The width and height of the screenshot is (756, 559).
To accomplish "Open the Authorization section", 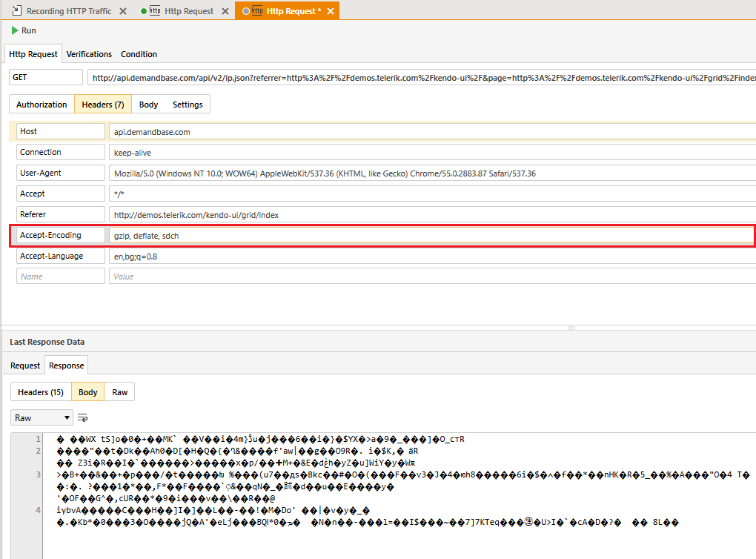I will tap(42, 105).
